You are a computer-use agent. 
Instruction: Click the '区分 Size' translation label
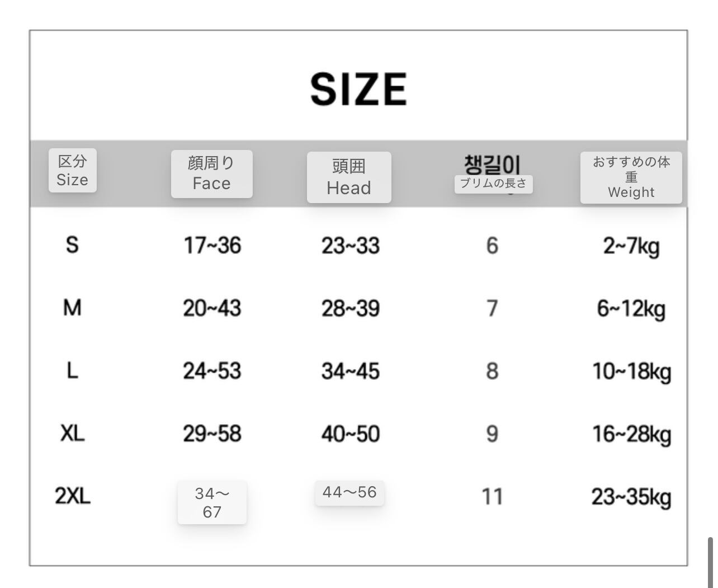tap(73, 171)
